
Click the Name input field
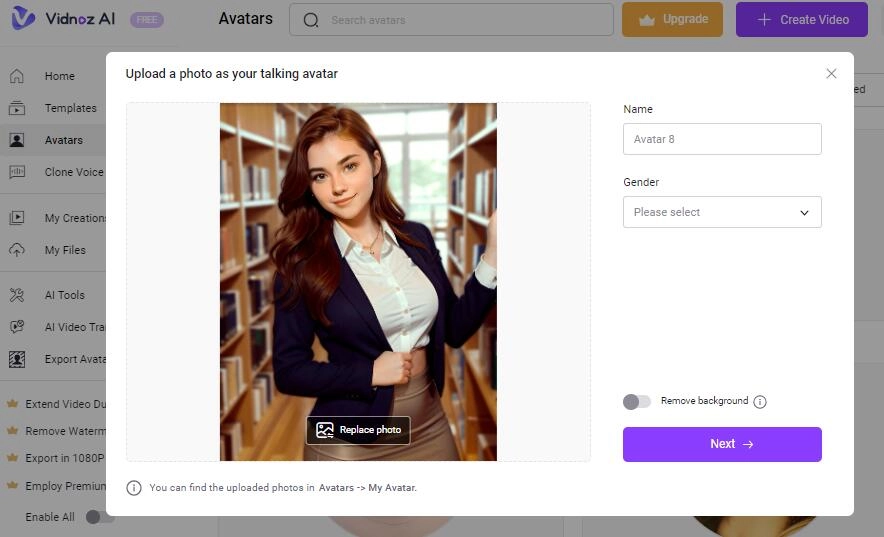[x=722, y=139]
